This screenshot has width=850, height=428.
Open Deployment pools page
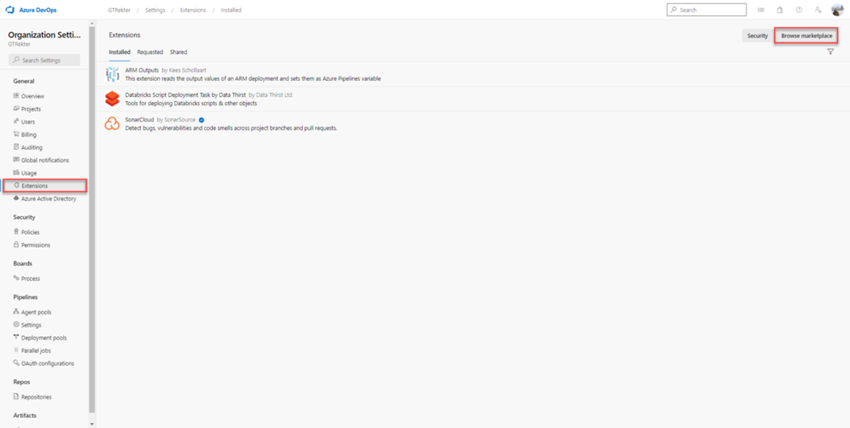pos(45,338)
